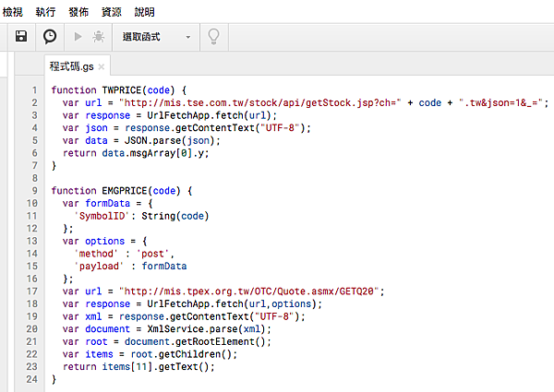Open the 資源 menu
554x392 pixels.
click(111, 12)
